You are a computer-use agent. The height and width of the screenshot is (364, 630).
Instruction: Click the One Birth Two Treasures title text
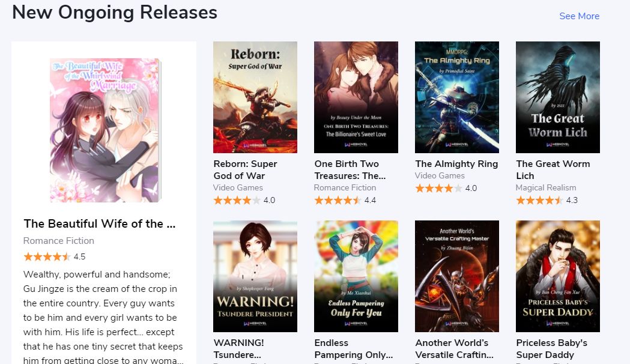[350, 169]
